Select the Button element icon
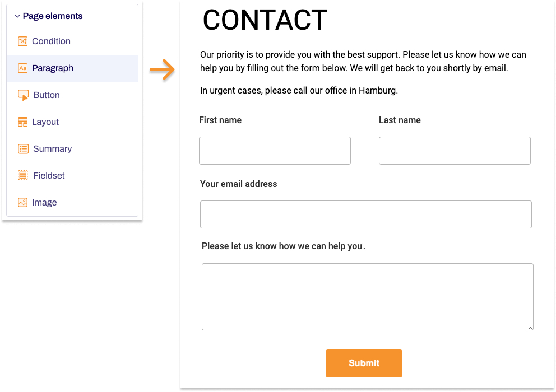This screenshot has width=556, height=392. 22,95
